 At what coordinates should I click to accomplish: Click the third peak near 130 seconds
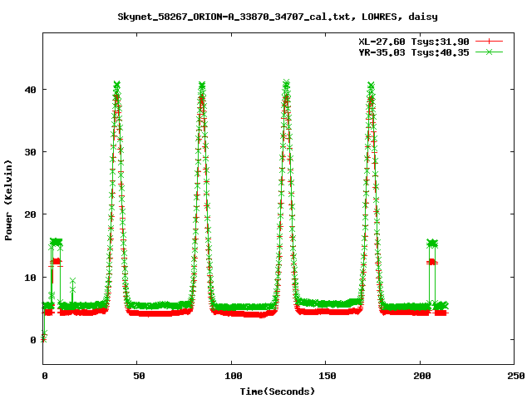tap(286, 83)
